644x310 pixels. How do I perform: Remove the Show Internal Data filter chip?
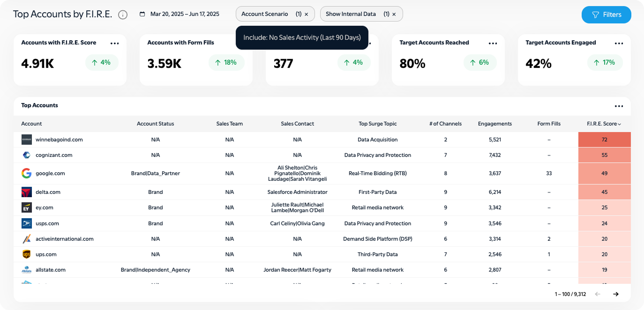pyautogui.click(x=394, y=14)
